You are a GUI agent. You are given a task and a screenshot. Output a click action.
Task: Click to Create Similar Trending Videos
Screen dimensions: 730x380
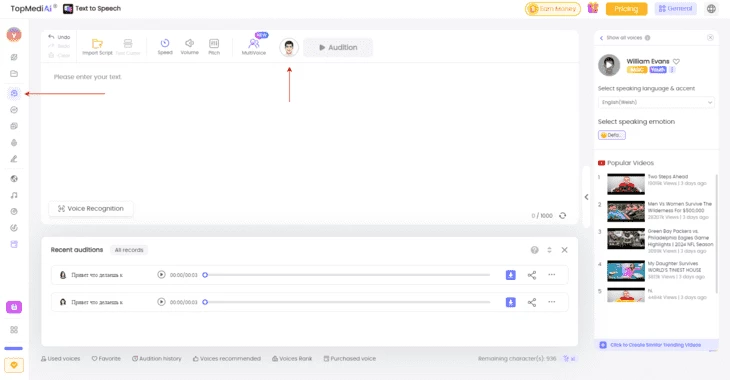click(656, 345)
